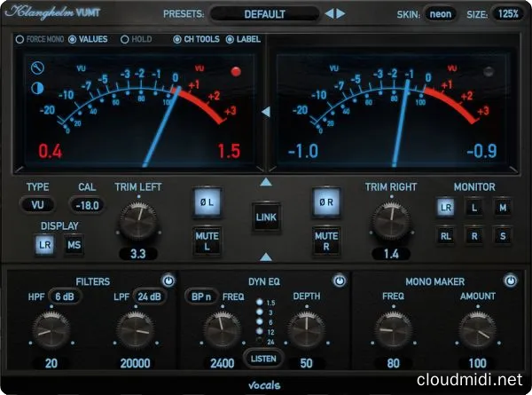Viewport: 532px width, 395px height.
Task: Click the left meter red clip LED
Action: click(236, 72)
